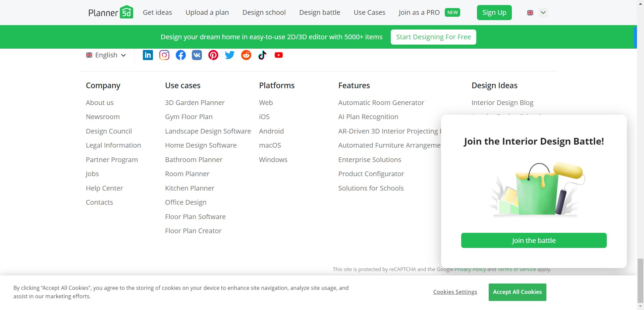Viewport: 644px width, 310px height.
Task: Open the LinkedIn social icon
Action: point(148,55)
